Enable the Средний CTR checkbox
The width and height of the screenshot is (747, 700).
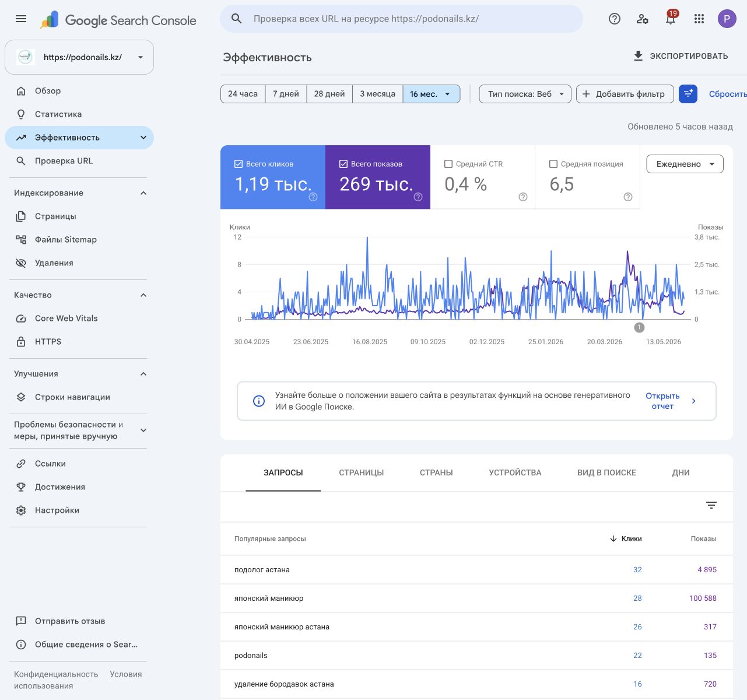point(448,164)
